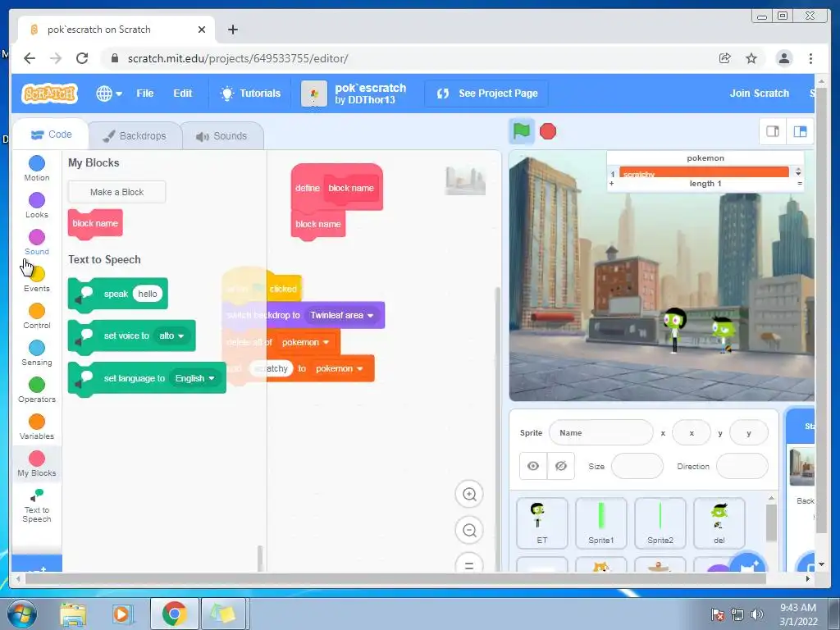Select the Sprite2 thumbnail
The height and width of the screenshot is (630, 840).
[660, 523]
